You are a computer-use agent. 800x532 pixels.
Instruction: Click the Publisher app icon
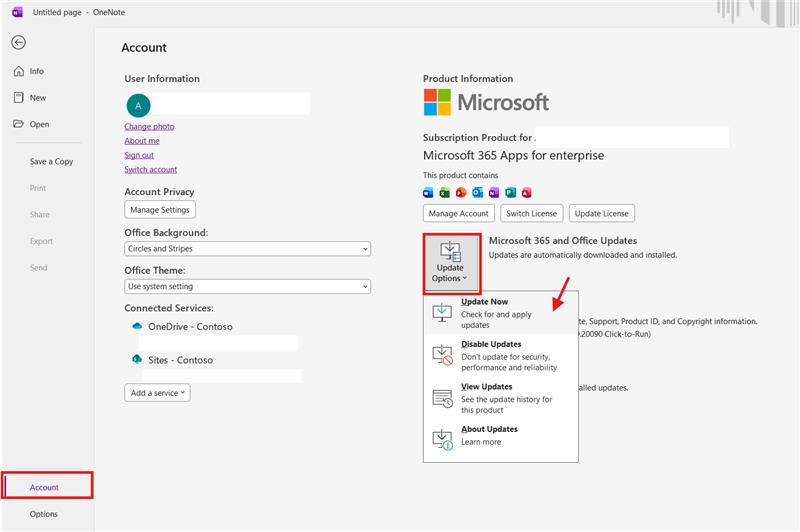tap(510, 192)
